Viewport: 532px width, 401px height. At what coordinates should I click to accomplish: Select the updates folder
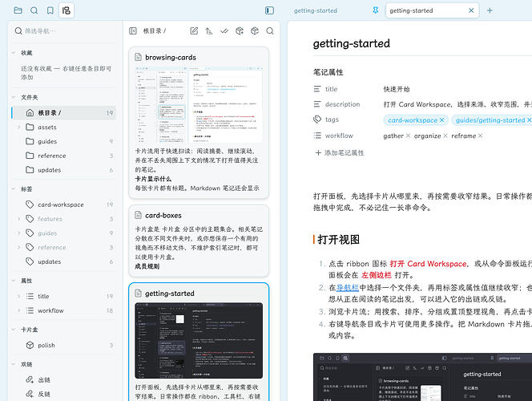click(64, 170)
